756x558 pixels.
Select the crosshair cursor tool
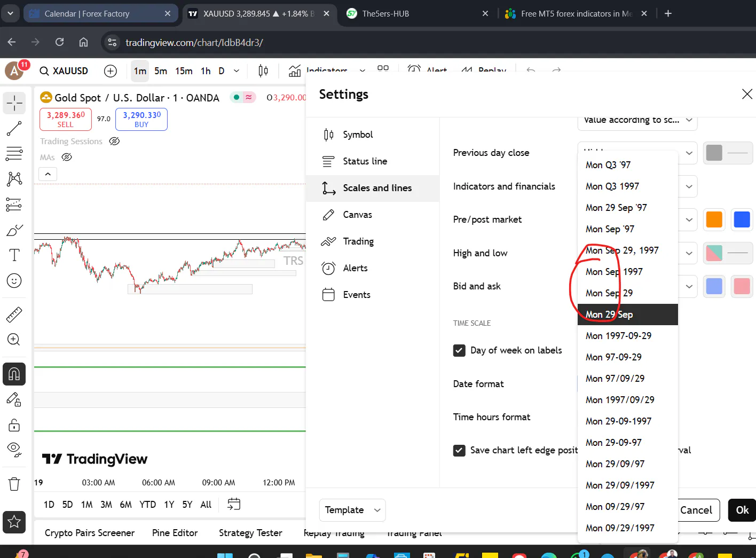(14, 103)
